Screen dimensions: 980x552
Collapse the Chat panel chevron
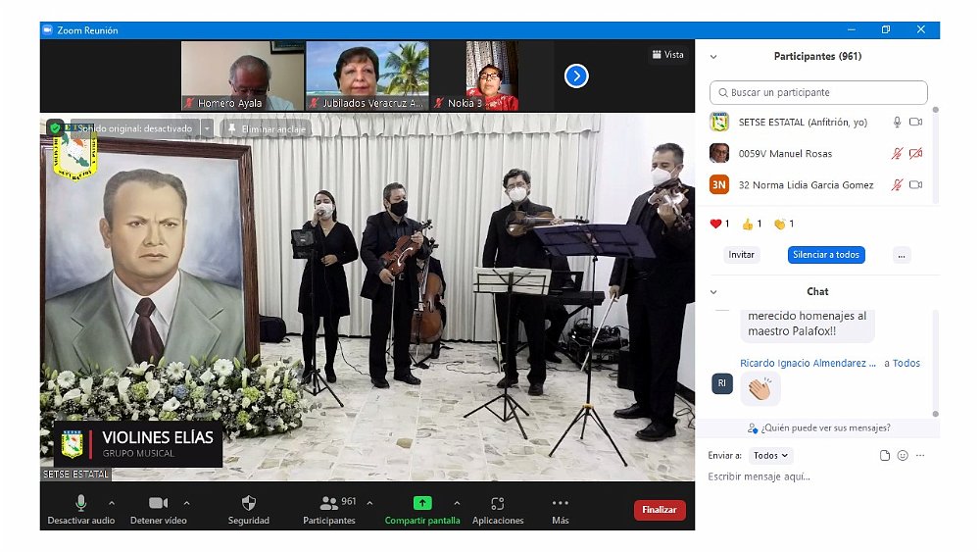pyautogui.click(x=713, y=292)
